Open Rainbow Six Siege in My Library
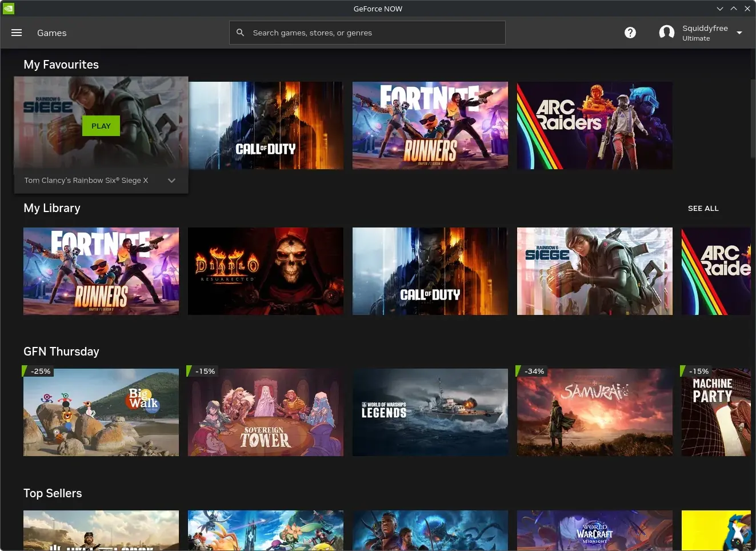 tap(595, 271)
